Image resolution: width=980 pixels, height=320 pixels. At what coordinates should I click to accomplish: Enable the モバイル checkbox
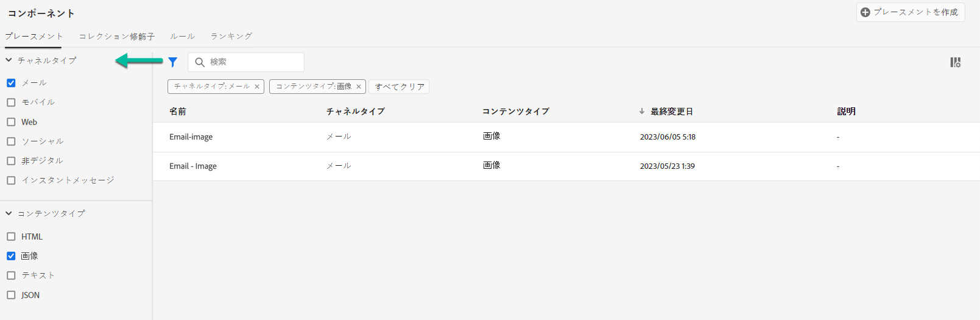[x=11, y=102]
